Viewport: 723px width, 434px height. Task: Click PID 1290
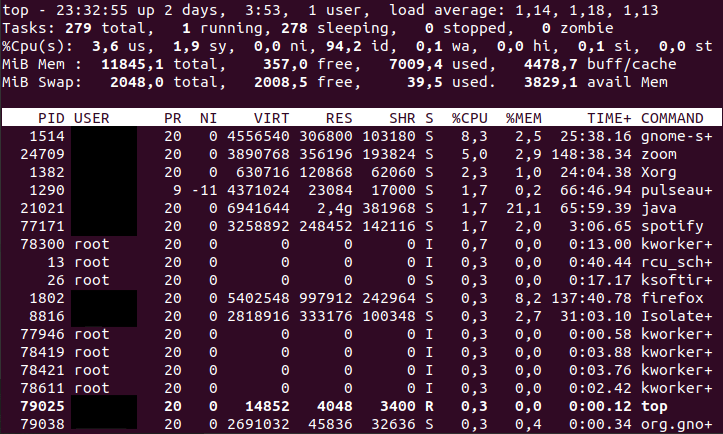(47, 190)
